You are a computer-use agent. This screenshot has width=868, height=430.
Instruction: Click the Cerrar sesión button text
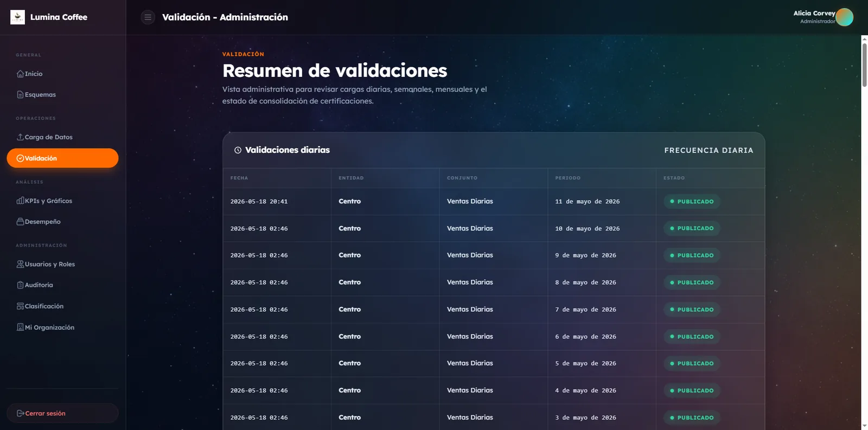(45, 413)
